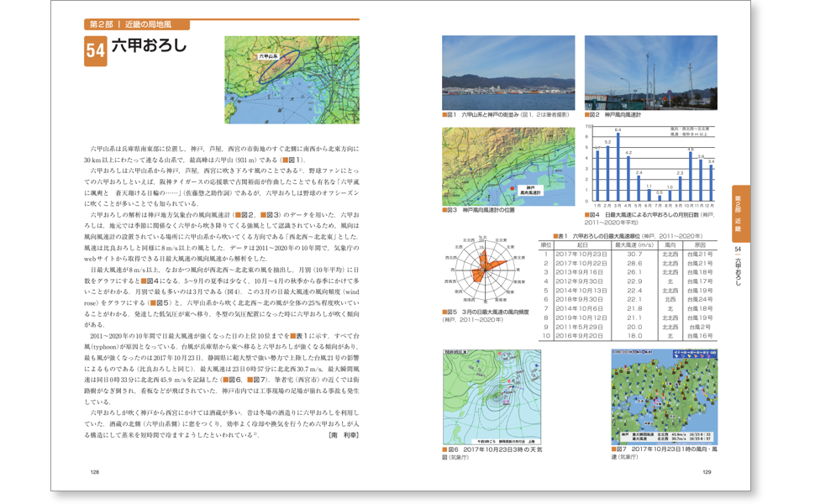
Task: Open the 図1 photo of Rokko mountains and Kobe
Action: pos(508,72)
